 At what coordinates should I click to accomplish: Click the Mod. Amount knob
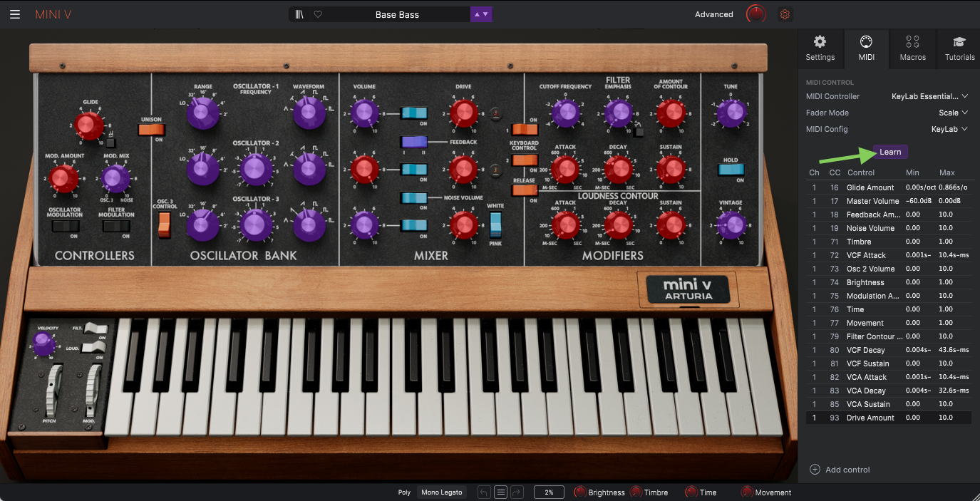(x=63, y=179)
